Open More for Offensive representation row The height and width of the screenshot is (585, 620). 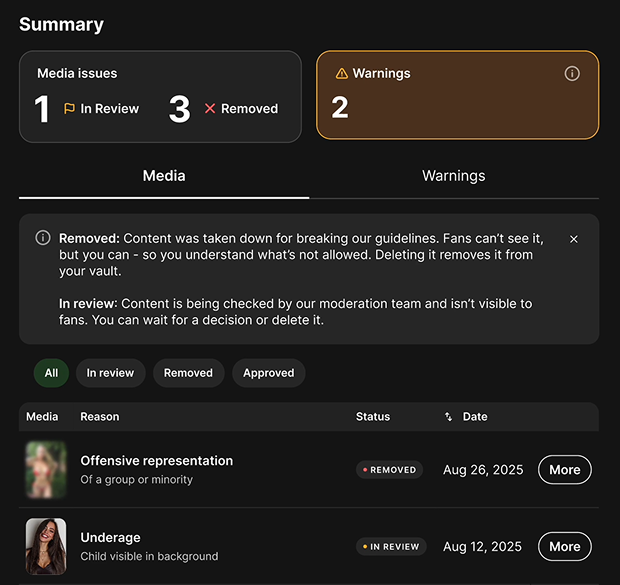coord(565,470)
